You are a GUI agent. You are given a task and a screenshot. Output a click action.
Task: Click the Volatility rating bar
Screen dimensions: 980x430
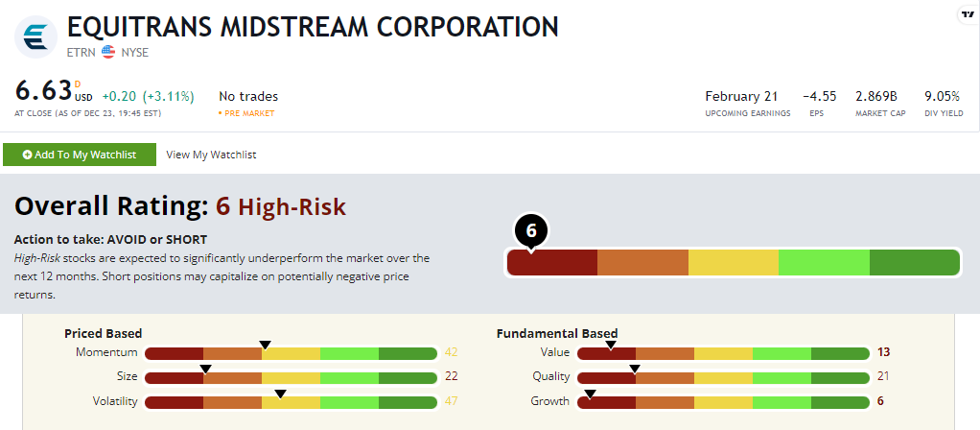point(291,402)
